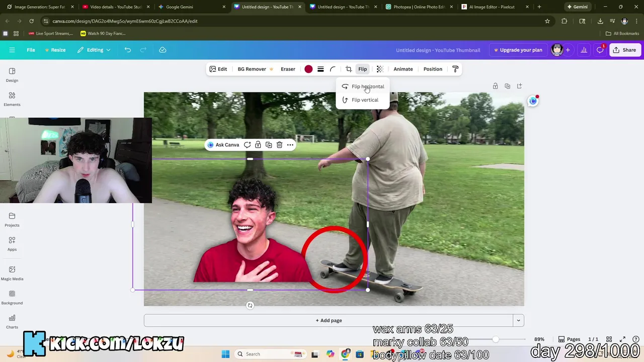Open Canva assistant floating bubble

(533, 101)
